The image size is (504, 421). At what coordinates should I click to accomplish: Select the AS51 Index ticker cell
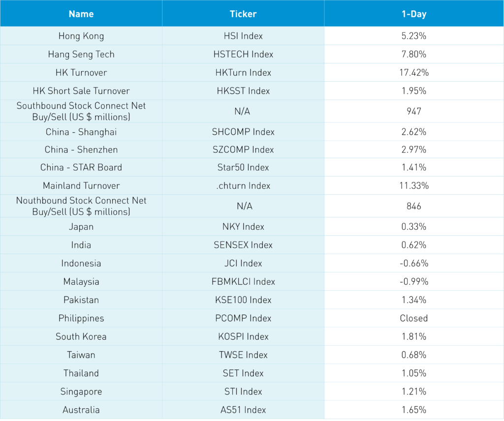[243, 410]
